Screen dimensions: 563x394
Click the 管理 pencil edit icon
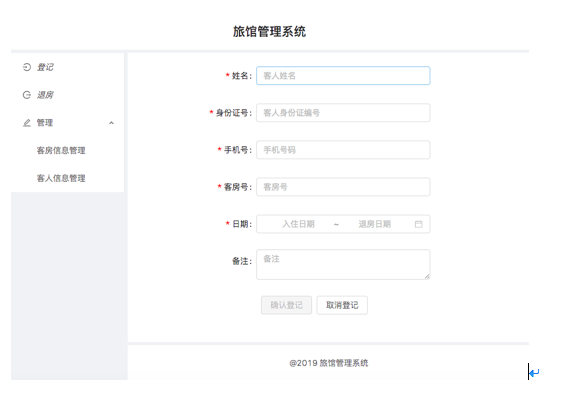click(x=27, y=123)
